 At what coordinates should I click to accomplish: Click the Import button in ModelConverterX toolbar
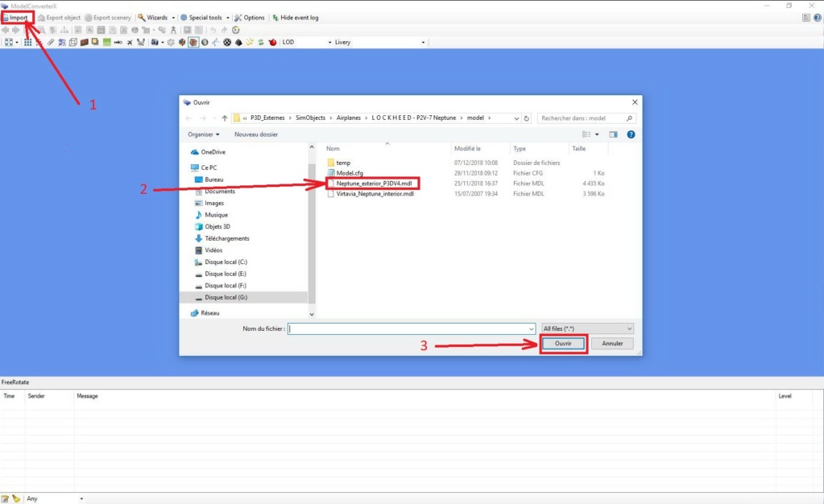click(x=15, y=18)
